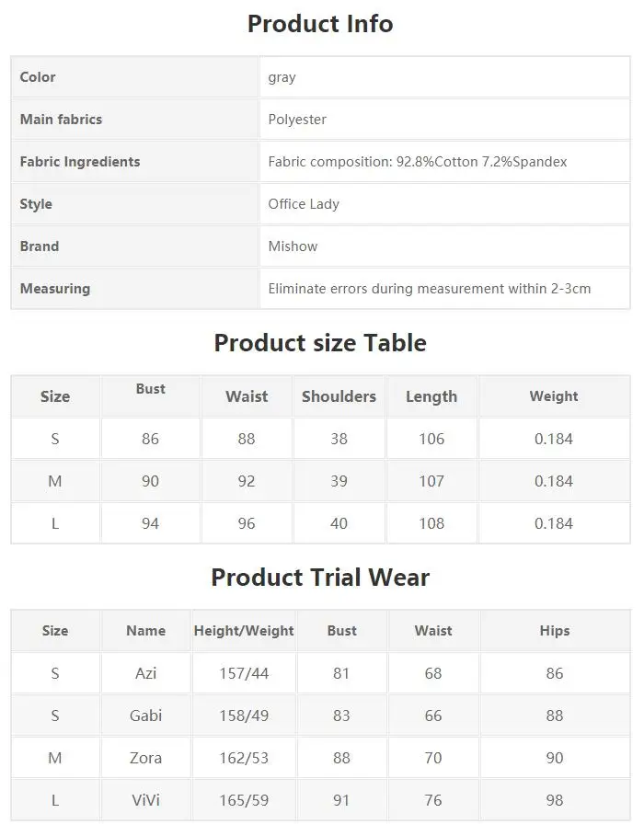Select the "Hips" column header
Image resolution: width=644 pixels, height=836 pixels.
click(x=555, y=631)
